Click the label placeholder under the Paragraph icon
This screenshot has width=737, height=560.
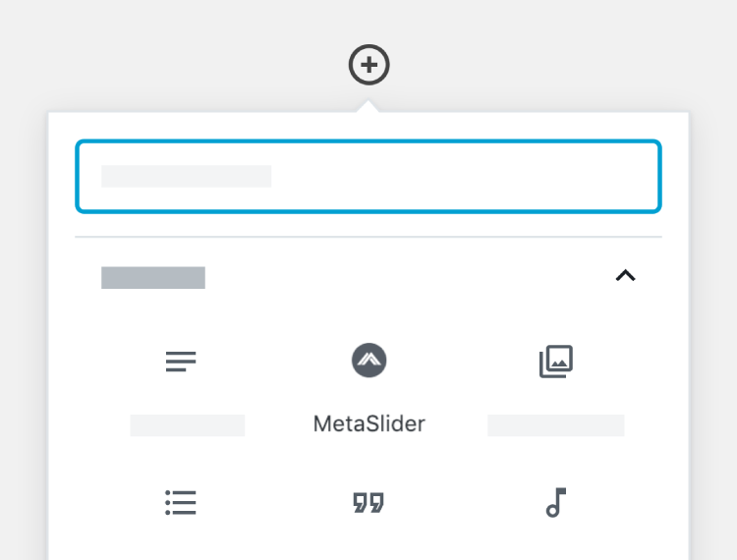pyautogui.click(x=188, y=425)
